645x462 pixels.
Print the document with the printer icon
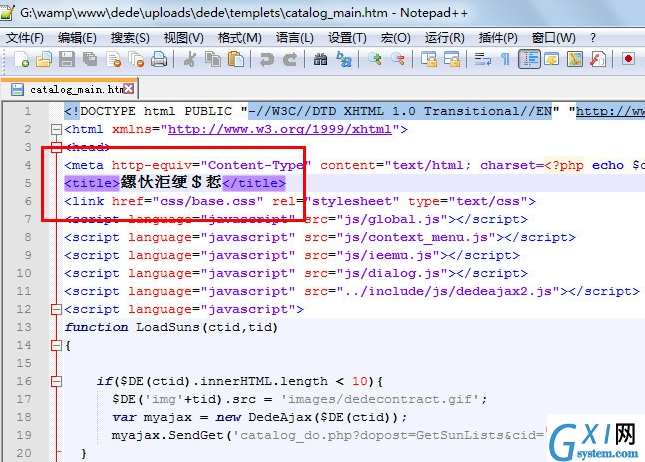[x=159, y=59]
